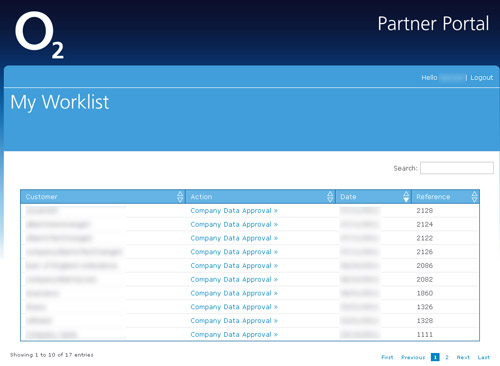The width and height of the screenshot is (500, 366).
Task: Select reference number 2082 cell
Action: click(425, 280)
